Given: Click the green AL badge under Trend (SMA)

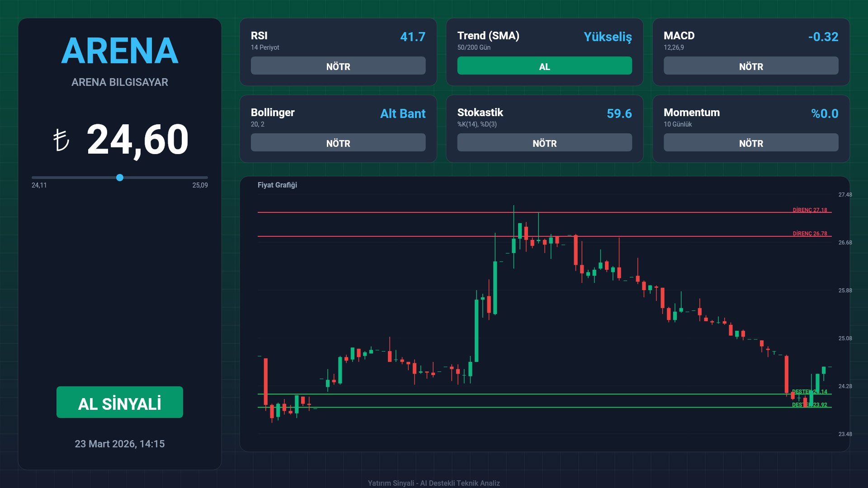Looking at the screenshot, I should click(544, 66).
